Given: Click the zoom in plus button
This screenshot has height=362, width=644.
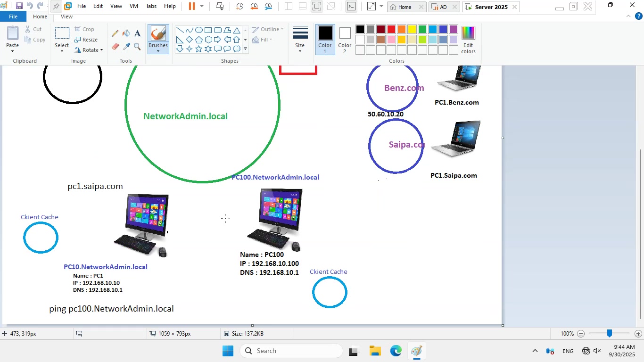Looking at the screenshot, I should 638,334.
